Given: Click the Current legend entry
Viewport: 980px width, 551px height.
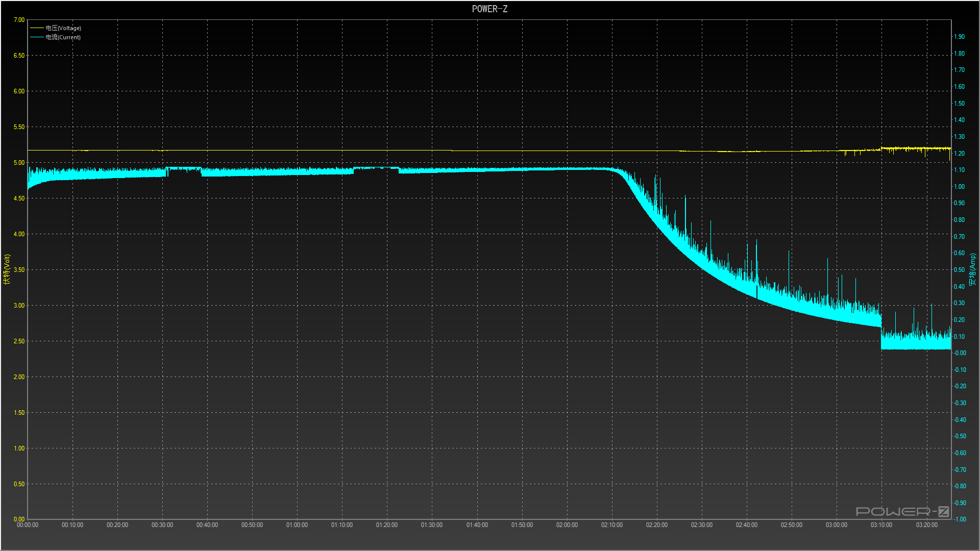Looking at the screenshot, I should tap(63, 37).
